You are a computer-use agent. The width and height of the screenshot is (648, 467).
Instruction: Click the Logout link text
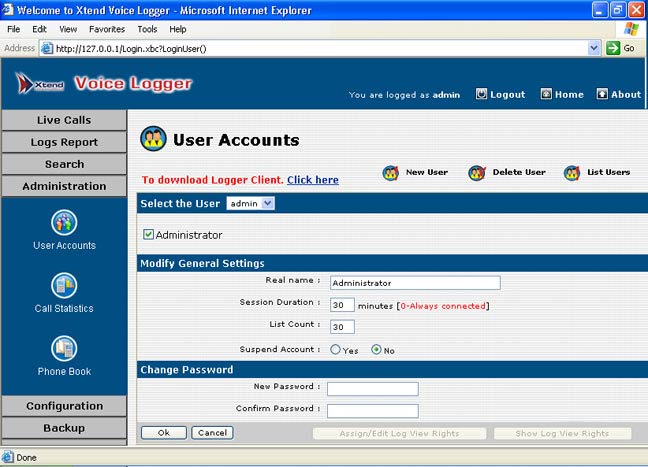tap(507, 95)
